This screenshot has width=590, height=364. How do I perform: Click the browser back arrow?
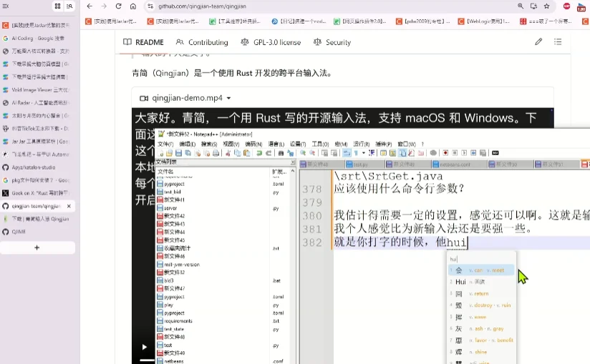(90, 6)
